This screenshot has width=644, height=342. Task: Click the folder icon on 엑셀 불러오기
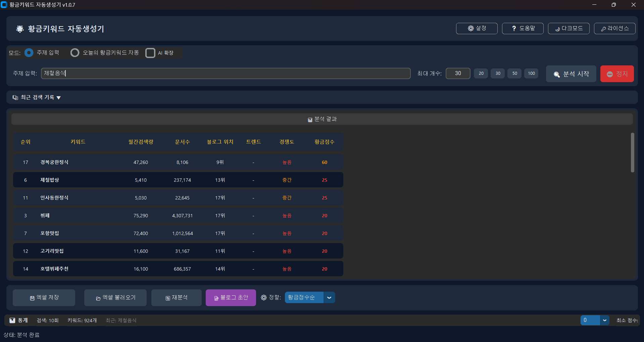tap(98, 298)
